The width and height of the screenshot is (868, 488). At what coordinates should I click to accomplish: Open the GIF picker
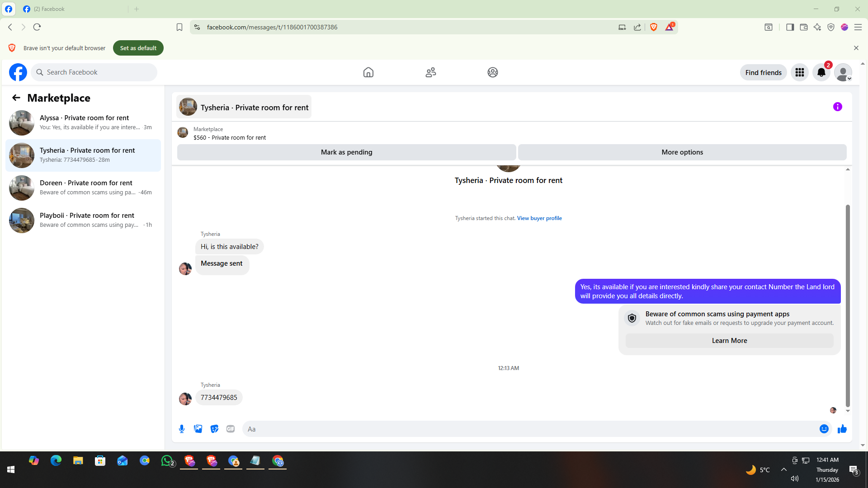231,429
